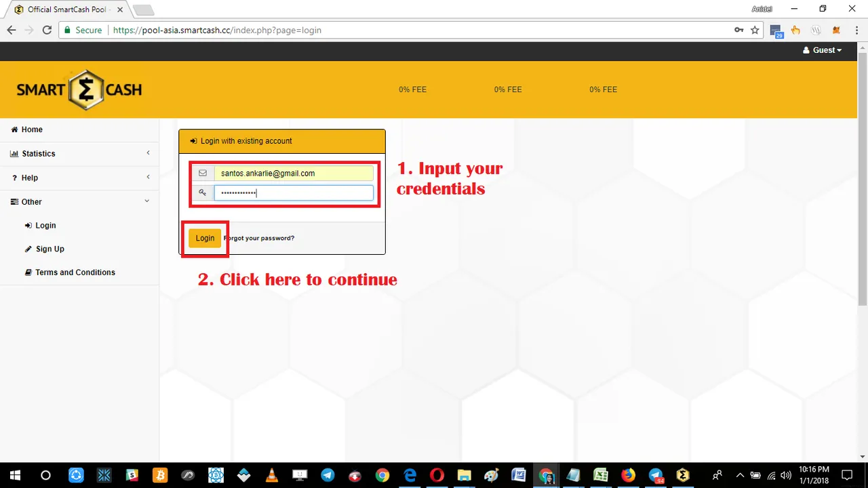The width and height of the screenshot is (868, 488).
Task: Click the network icon in the system tray
Action: [771, 475]
